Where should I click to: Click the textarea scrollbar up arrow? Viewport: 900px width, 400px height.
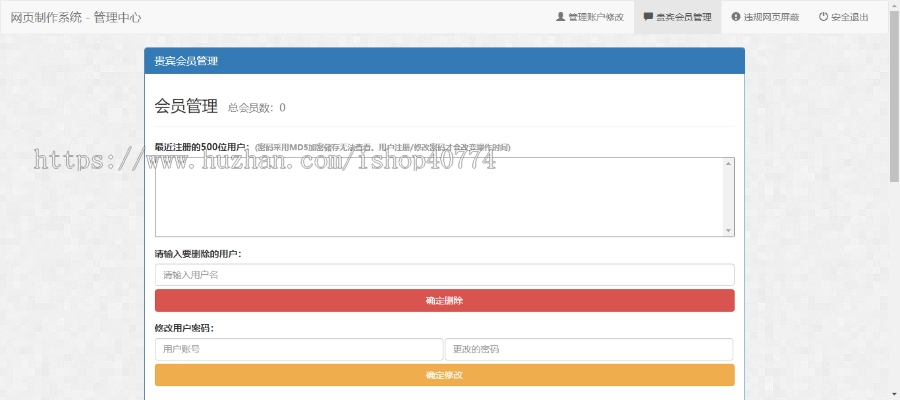tap(729, 164)
